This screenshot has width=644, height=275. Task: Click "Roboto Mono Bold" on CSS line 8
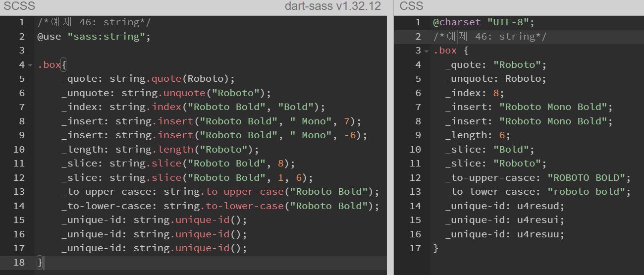point(553,121)
